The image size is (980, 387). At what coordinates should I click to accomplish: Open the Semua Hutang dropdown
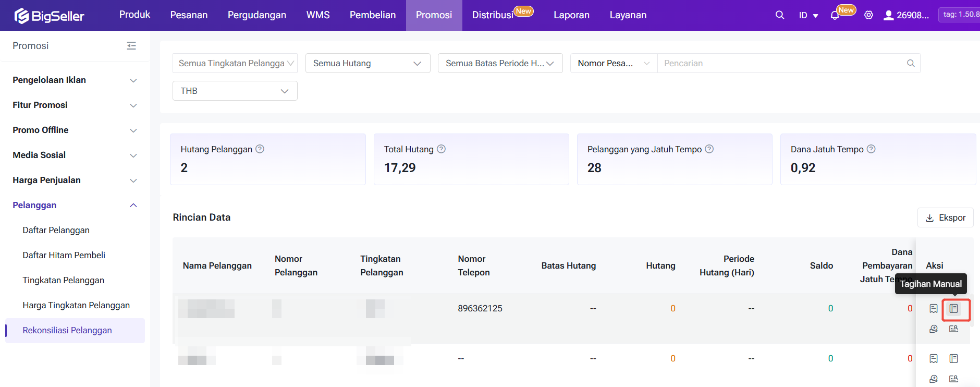click(x=367, y=63)
